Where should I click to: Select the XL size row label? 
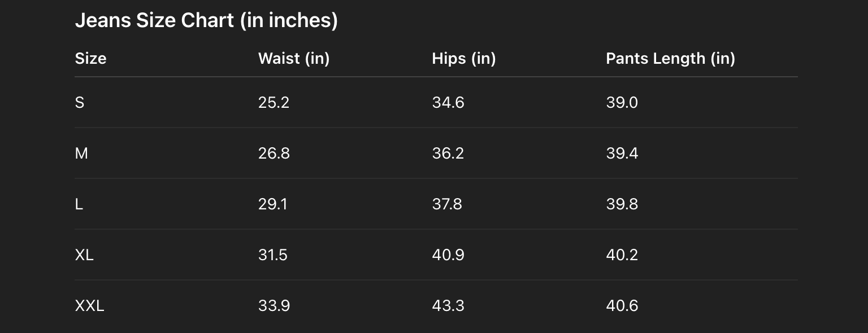tap(84, 255)
